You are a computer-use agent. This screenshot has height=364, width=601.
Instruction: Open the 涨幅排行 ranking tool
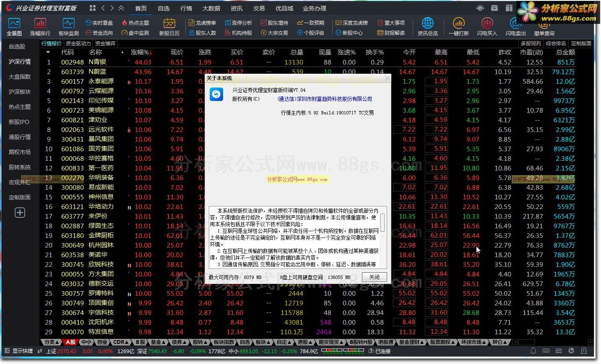pyautogui.click(x=40, y=27)
